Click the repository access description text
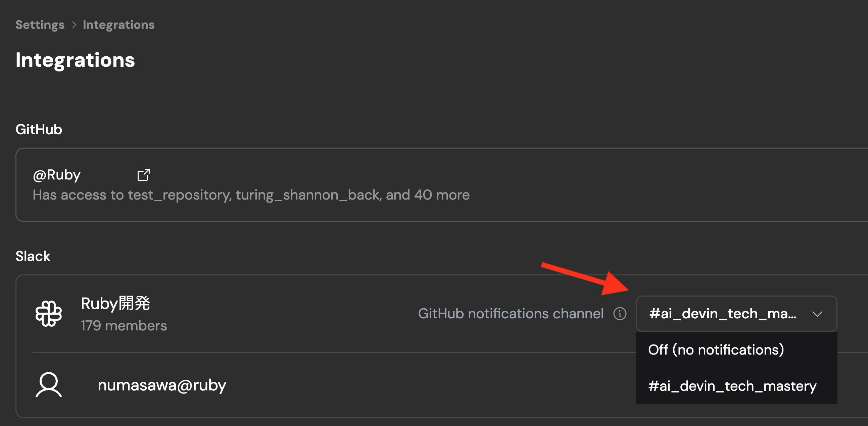Image resolution: width=868 pixels, height=426 pixels. coord(251,195)
